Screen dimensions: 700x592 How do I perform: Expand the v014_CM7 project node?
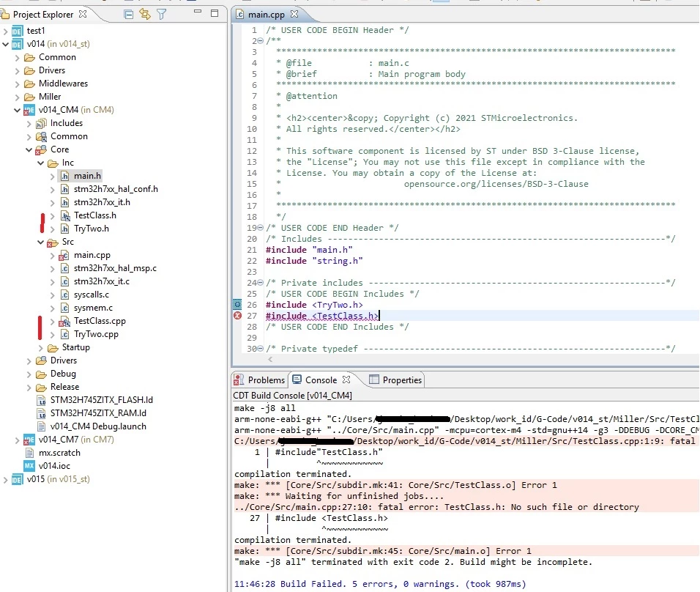(18, 440)
